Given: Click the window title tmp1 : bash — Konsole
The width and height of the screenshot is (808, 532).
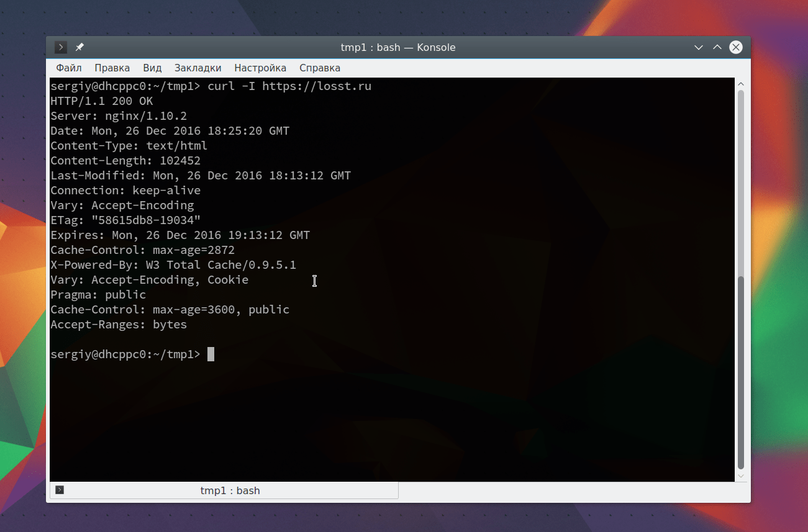Looking at the screenshot, I should pos(398,47).
